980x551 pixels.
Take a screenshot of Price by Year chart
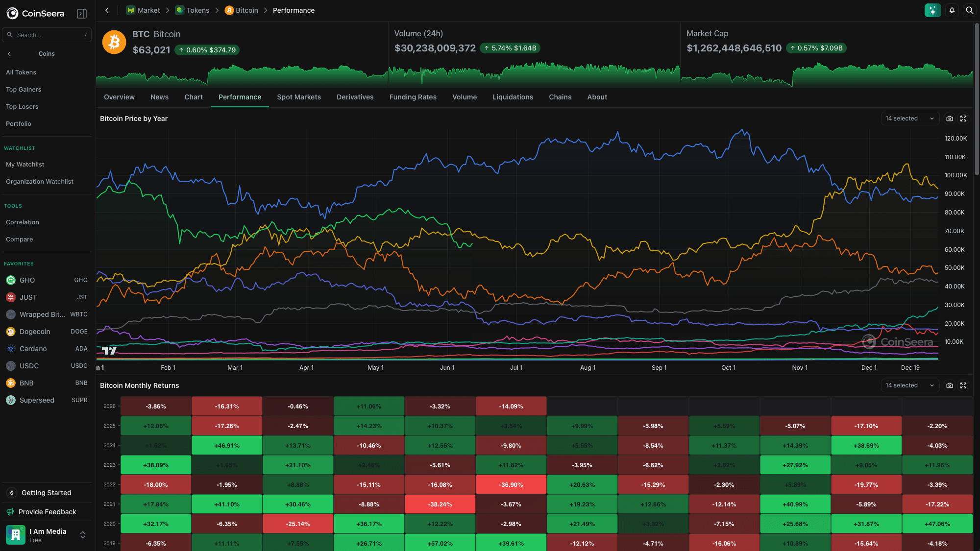(950, 119)
